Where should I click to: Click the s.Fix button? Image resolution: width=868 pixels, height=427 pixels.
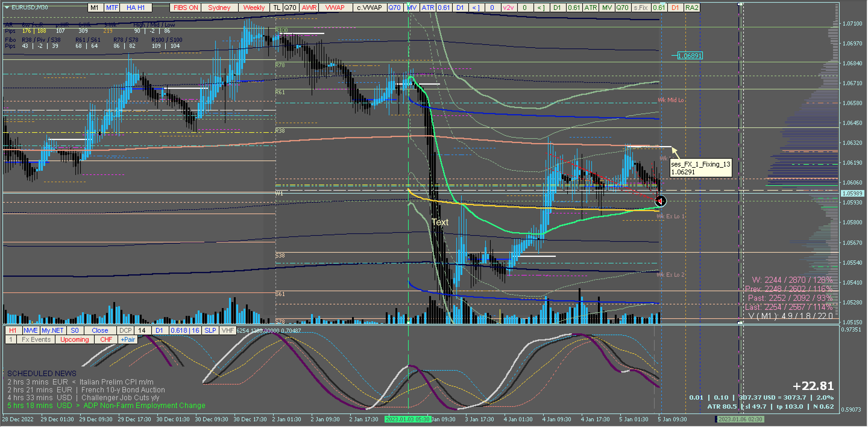point(640,8)
